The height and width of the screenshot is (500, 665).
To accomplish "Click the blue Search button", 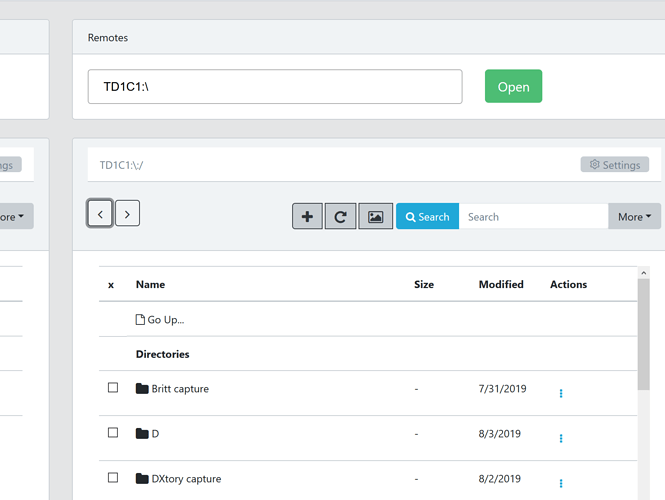I will pyautogui.click(x=428, y=216).
